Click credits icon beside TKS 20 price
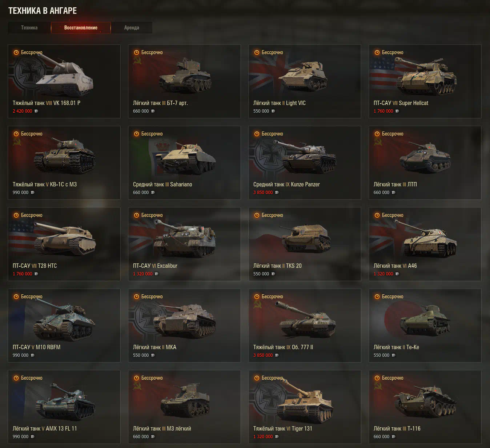The height and width of the screenshot is (448, 490). pyautogui.click(x=273, y=274)
